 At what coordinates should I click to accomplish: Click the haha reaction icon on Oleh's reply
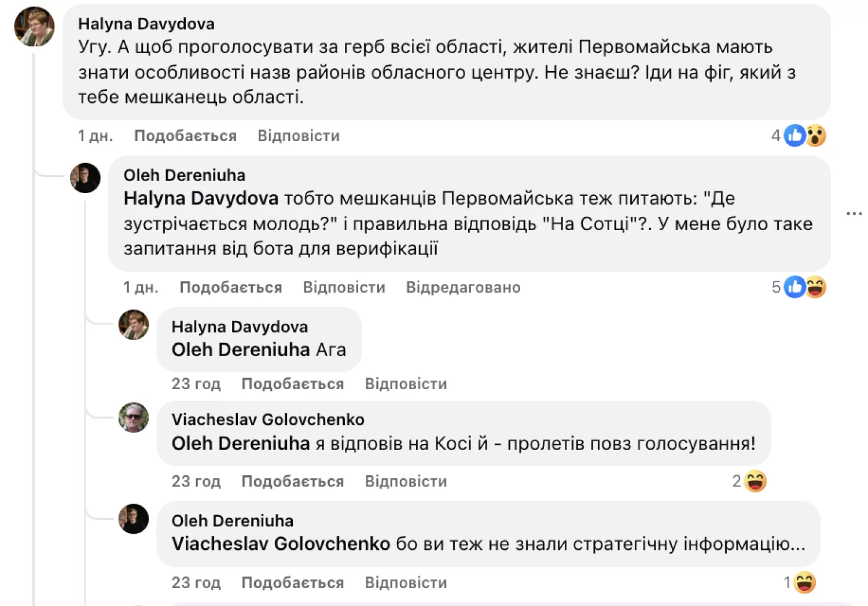click(x=815, y=287)
